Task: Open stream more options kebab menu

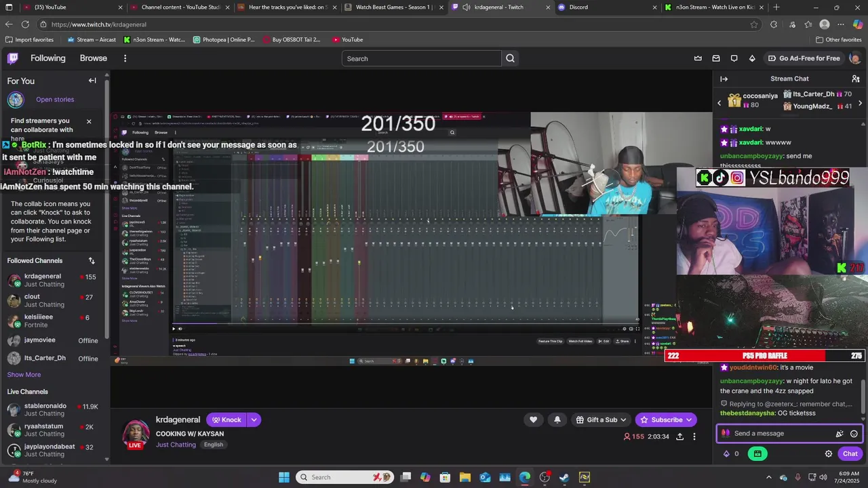Action: tap(694, 436)
